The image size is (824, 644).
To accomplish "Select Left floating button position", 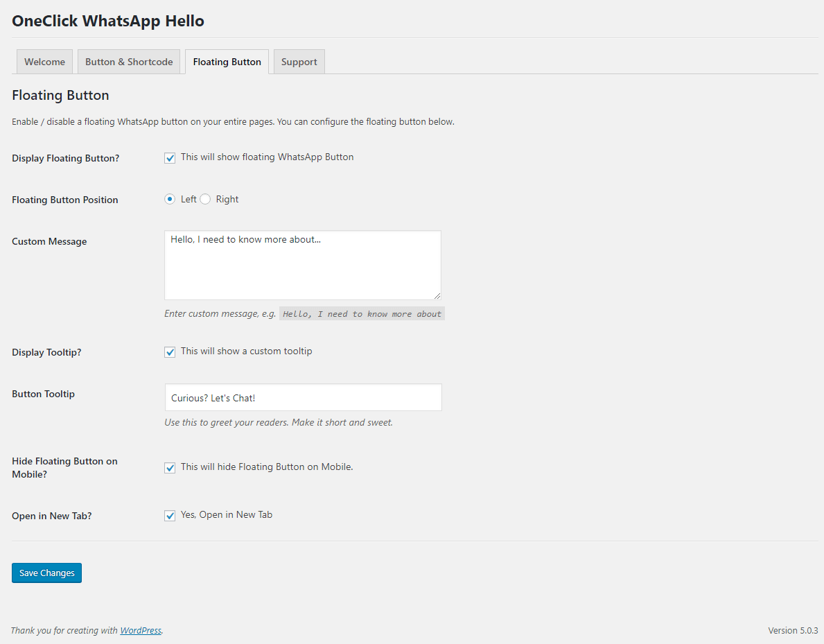I will coord(170,199).
